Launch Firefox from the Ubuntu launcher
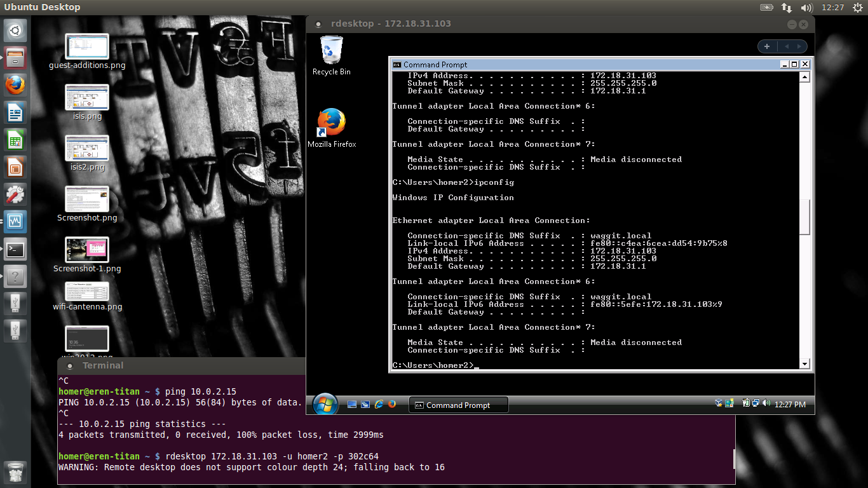The height and width of the screenshot is (488, 868). pos(15,85)
